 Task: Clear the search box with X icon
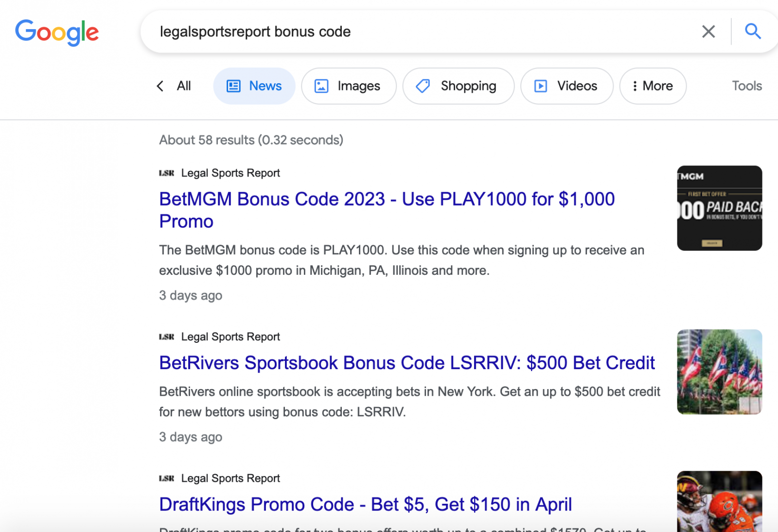(708, 32)
